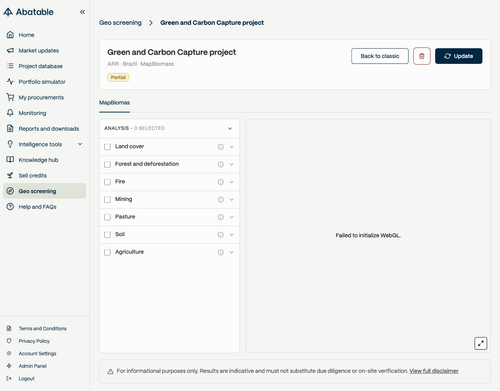Open Account Settings link

tap(37, 353)
